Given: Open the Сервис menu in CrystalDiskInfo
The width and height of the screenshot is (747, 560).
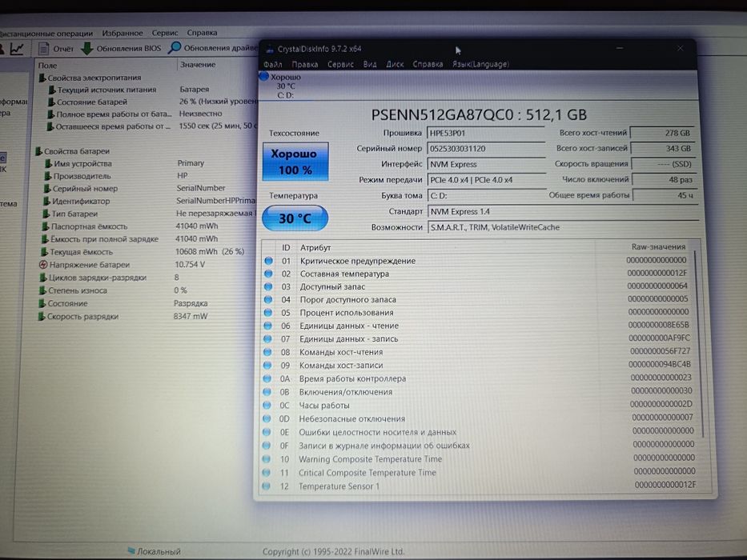Looking at the screenshot, I should [x=340, y=64].
